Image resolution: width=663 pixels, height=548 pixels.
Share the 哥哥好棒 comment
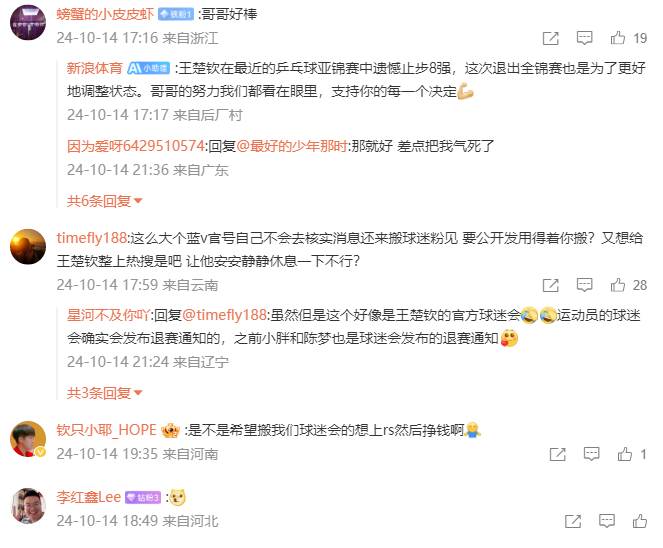click(551, 38)
